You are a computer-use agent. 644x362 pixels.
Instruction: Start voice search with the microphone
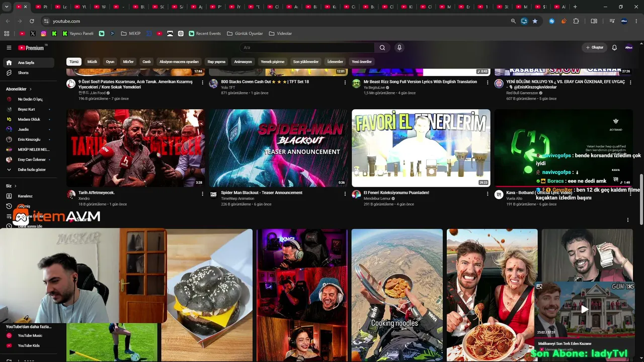399,48
